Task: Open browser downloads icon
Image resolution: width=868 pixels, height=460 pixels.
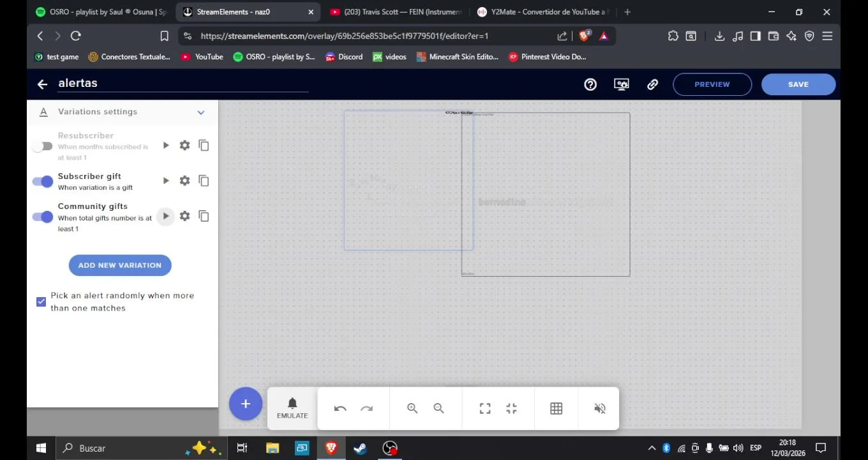Action: (719, 36)
